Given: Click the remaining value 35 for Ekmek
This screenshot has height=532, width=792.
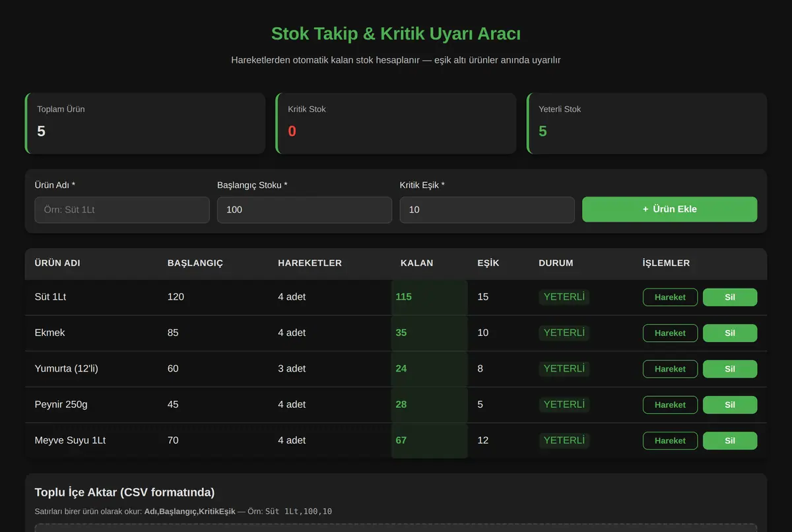Looking at the screenshot, I should [401, 333].
